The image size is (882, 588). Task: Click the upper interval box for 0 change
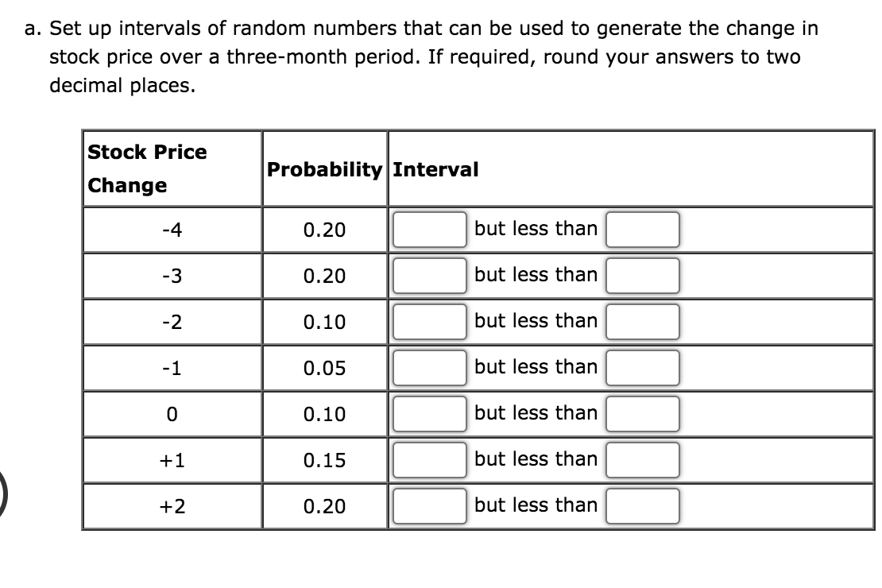click(643, 413)
